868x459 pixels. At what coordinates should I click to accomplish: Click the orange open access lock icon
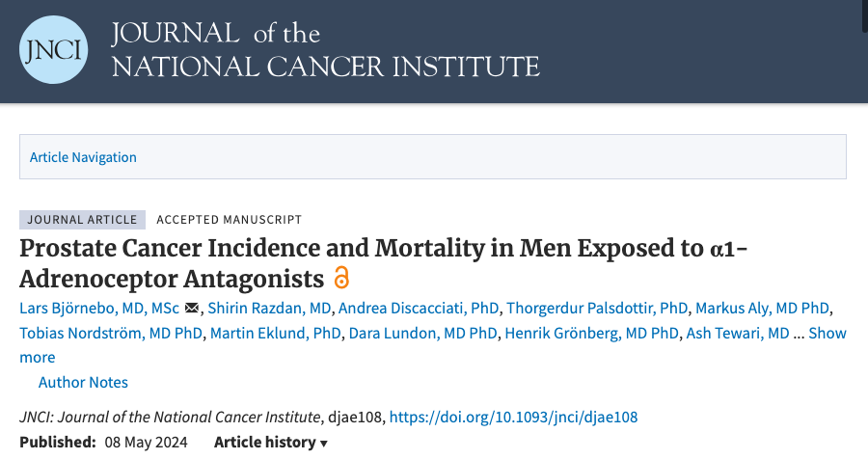coord(341,278)
